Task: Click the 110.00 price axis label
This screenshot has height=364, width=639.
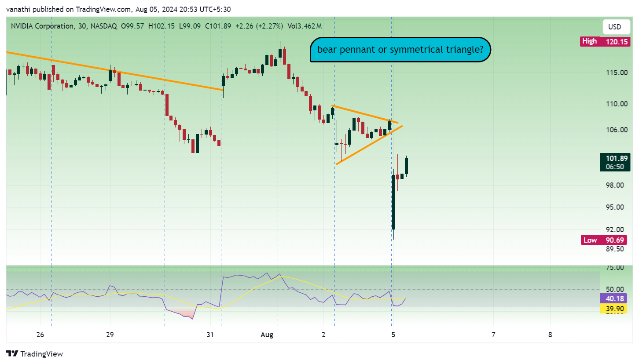Action: (616, 104)
